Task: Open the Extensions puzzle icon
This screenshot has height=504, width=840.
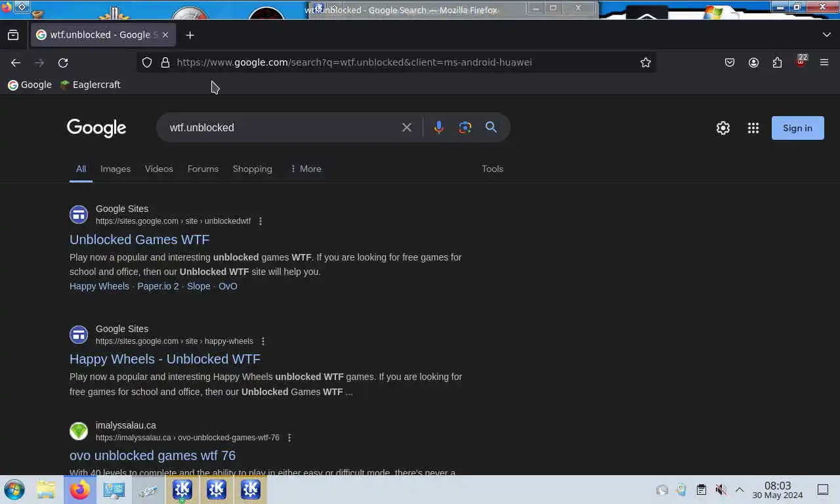Action: 777,62
